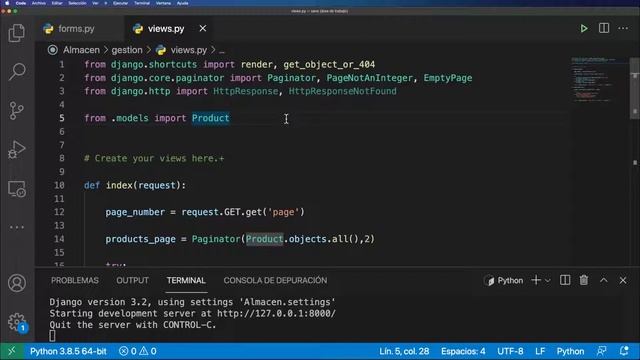640x360 pixels.
Task: Change indentation via Espacios: 4
Action: pos(463,351)
